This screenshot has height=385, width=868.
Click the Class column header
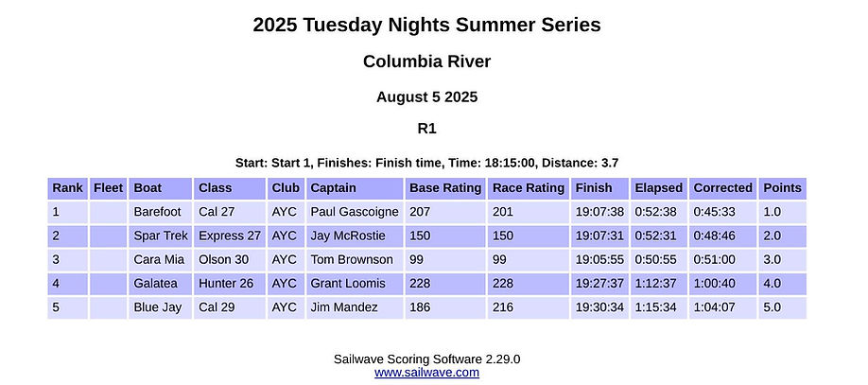click(215, 188)
